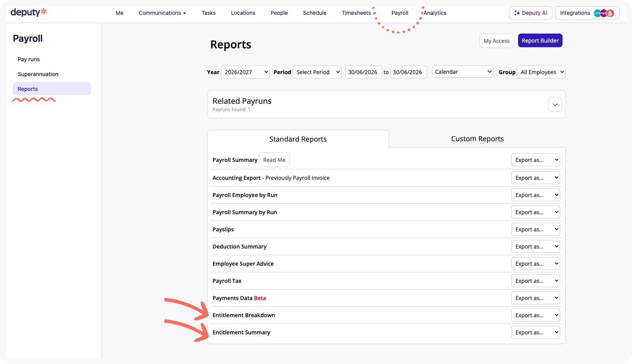Open Export as for Employee Super Advice
This screenshot has width=632, height=364.
[x=536, y=264]
